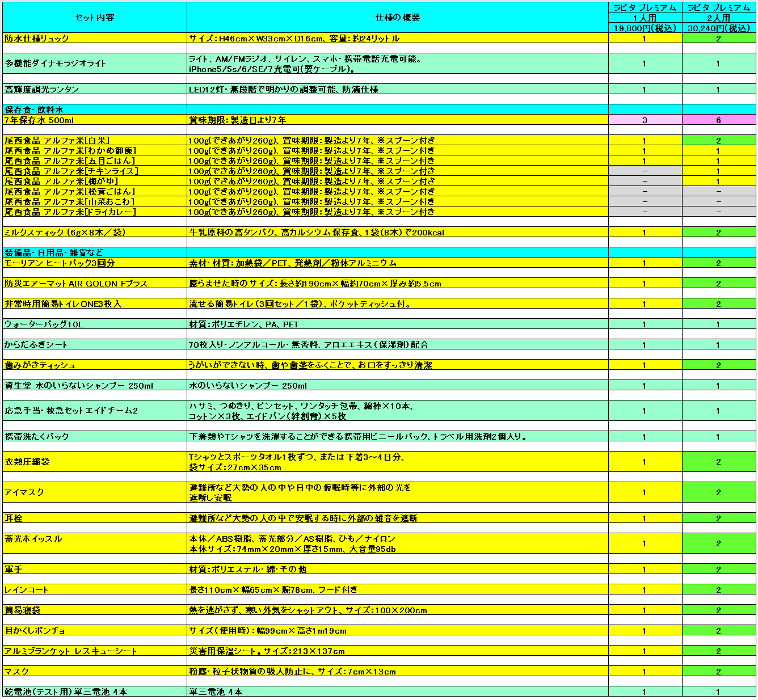Select the 流せる簡易トイレ description cell
This screenshot has height=700, width=758.
398,304
